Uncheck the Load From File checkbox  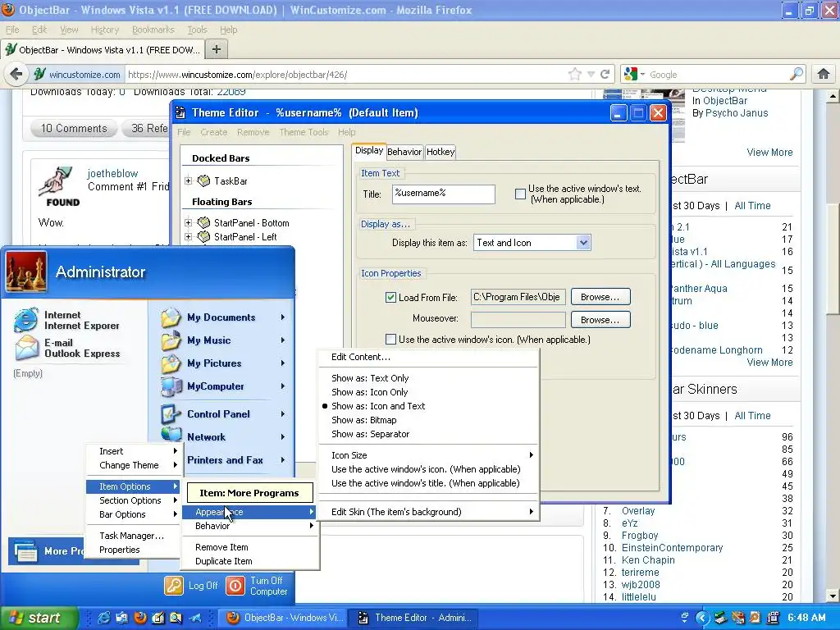coord(391,297)
